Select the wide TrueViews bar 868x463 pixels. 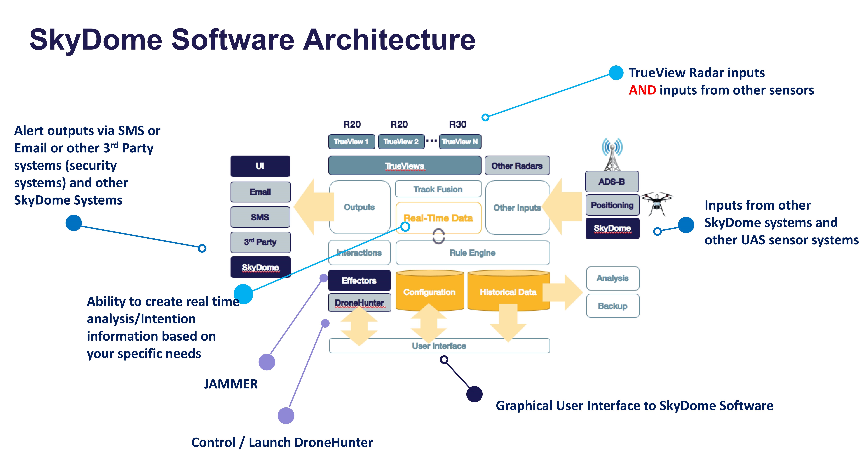tap(405, 165)
